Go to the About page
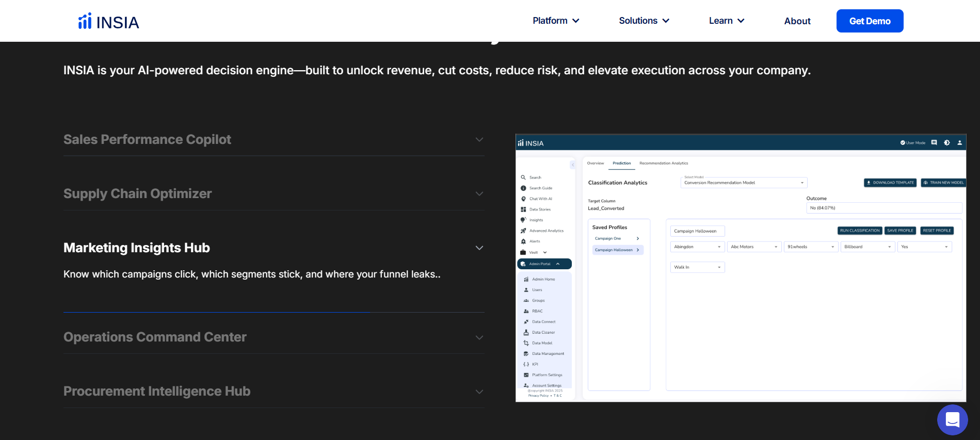 797,21
